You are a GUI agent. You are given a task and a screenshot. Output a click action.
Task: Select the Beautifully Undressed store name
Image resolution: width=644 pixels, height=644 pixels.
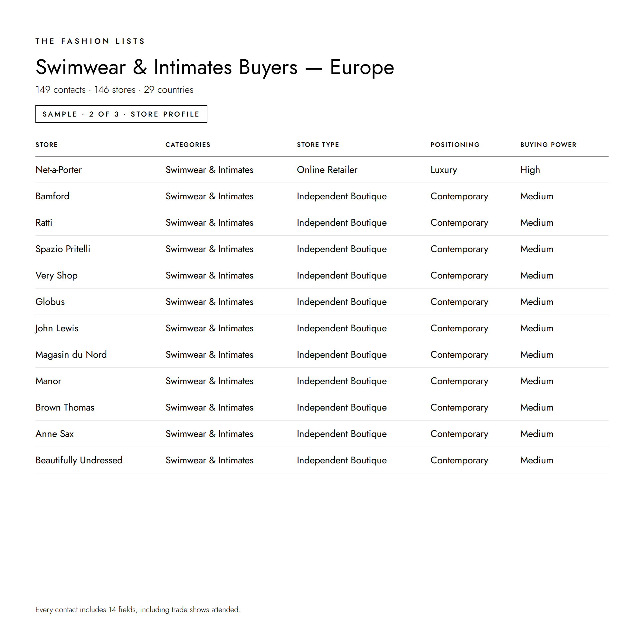click(79, 460)
